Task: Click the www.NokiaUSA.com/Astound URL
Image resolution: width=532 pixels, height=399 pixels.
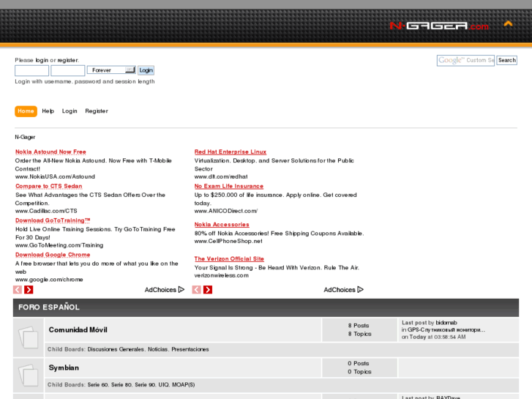Action: click(55, 176)
